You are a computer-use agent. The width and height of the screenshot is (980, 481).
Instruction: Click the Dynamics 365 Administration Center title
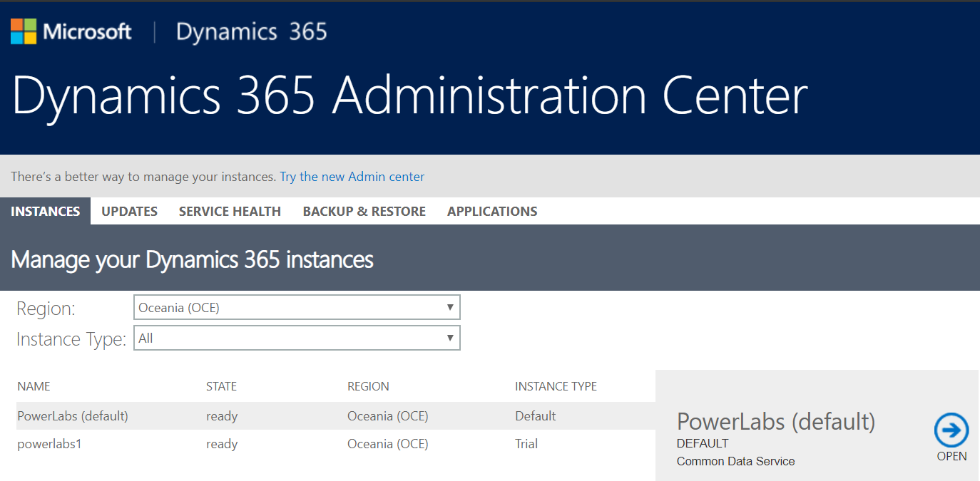(x=409, y=95)
